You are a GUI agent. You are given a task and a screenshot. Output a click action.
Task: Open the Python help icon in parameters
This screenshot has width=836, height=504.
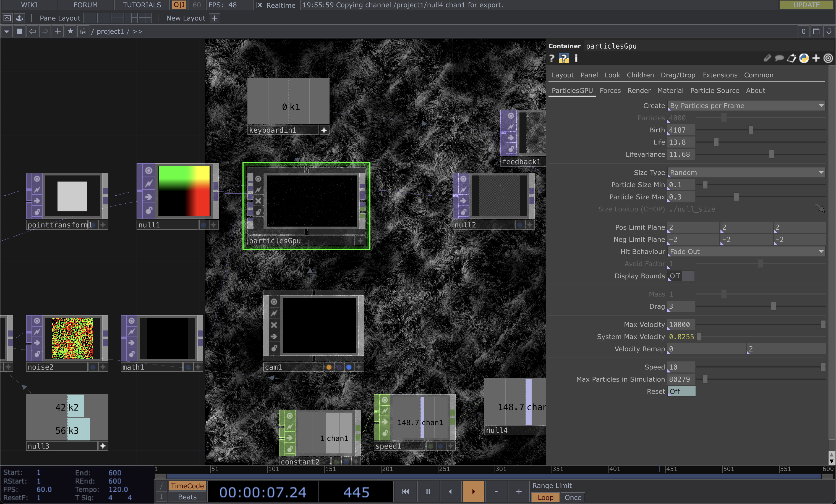(x=563, y=58)
